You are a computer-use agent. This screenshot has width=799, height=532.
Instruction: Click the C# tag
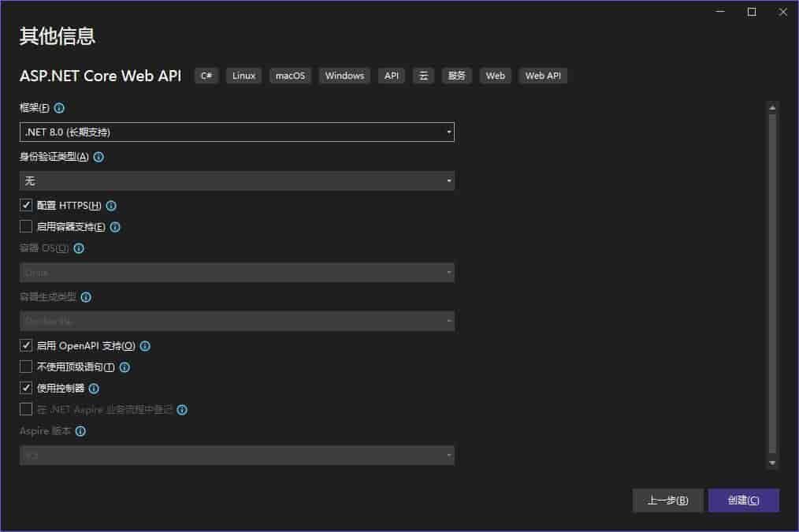[x=207, y=76]
